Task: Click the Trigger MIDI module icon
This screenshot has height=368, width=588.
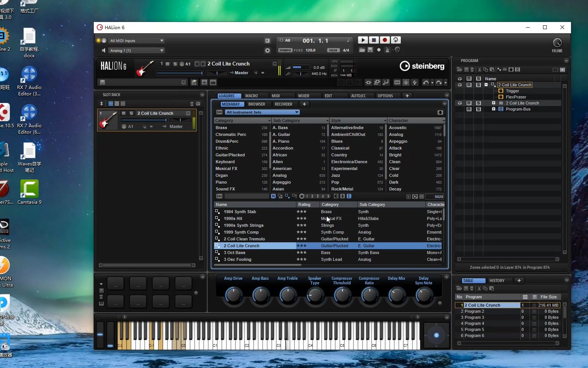Action: pos(501,91)
